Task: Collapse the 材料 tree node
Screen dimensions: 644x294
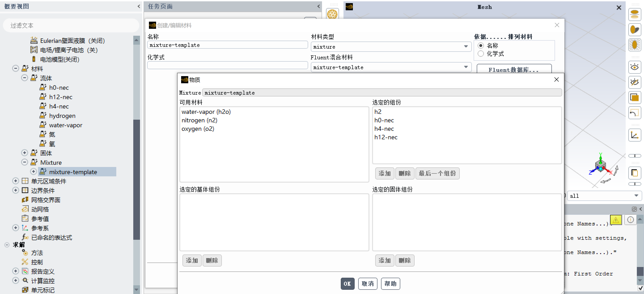Action: click(x=15, y=68)
